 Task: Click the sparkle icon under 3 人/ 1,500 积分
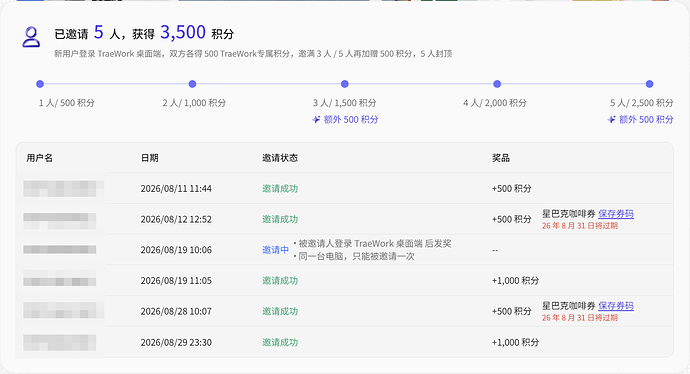[x=316, y=119]
